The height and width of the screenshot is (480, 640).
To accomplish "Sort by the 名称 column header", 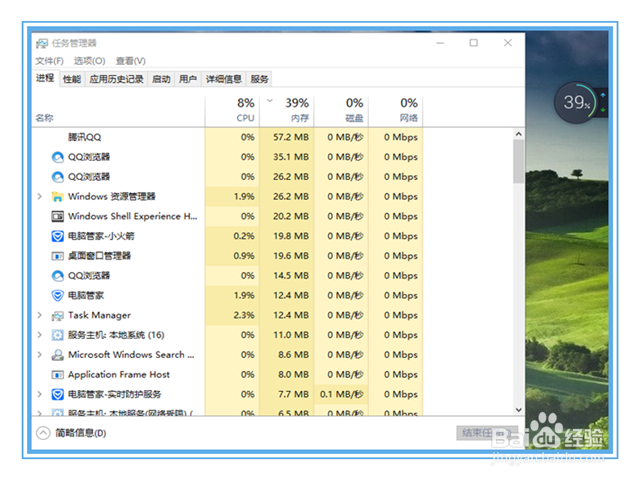I will 118,111.
